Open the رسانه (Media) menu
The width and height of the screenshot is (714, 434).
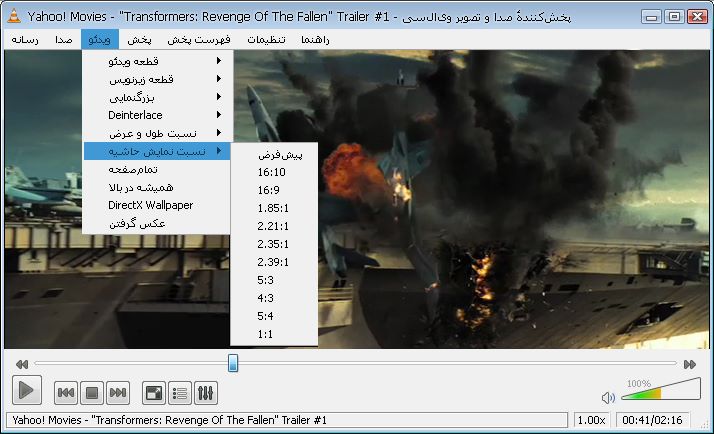(25, 40)
